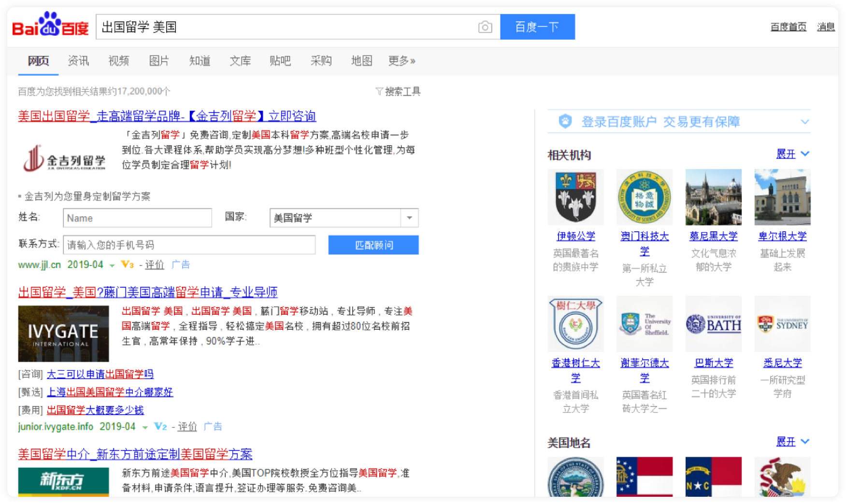Viewport: 846px width, 504px height.
Task: Open the 更多 tab menu
Action: [401, 61]
